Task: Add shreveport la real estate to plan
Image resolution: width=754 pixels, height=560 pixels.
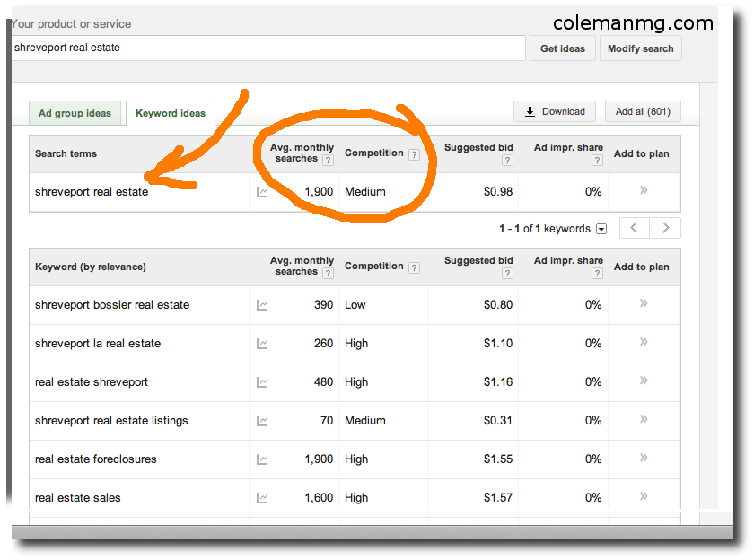Action: coord(644,342)
